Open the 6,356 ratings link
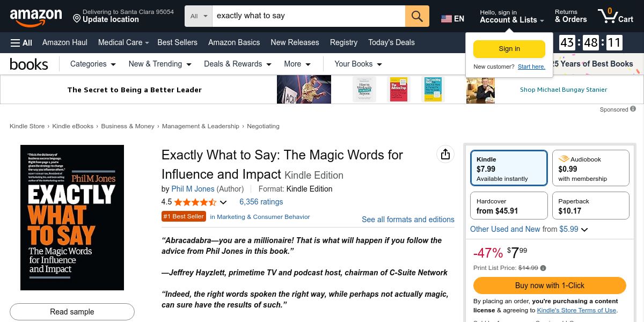The image size is (644, 322). pos(261,202)
